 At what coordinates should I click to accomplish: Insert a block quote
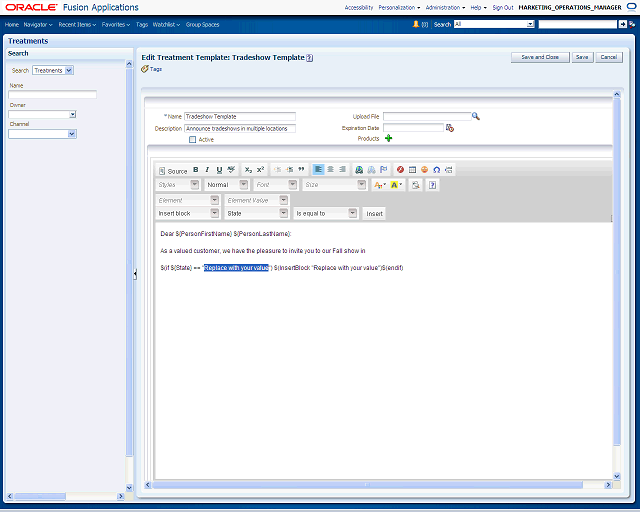301,170
